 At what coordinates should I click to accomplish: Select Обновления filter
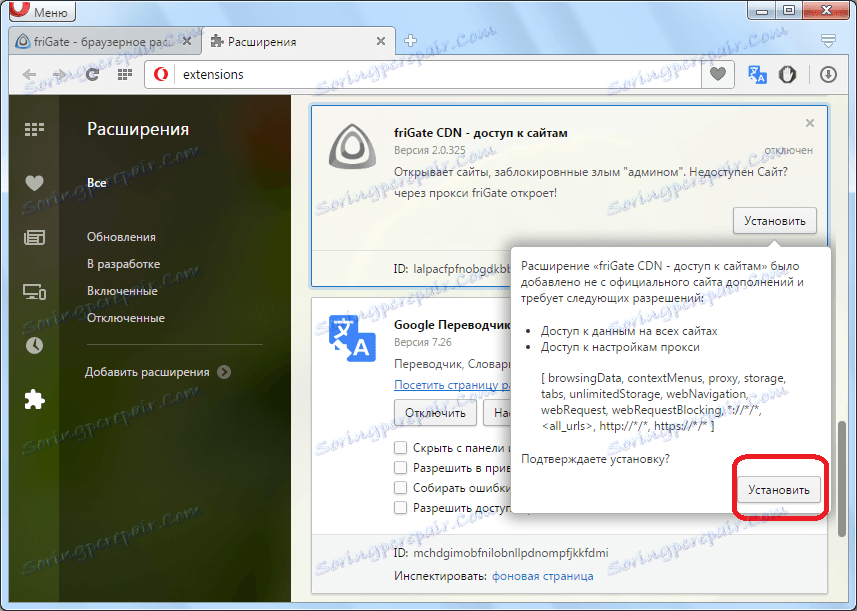(x=121, y=237)
